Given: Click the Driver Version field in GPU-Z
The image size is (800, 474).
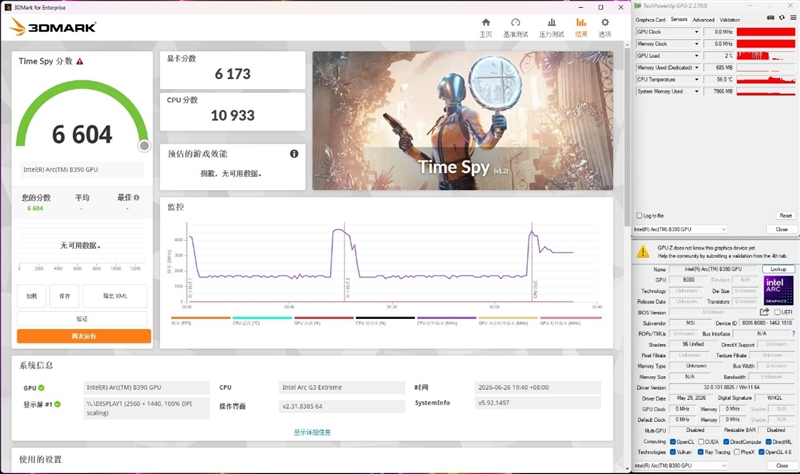Looking at the screenshot, I should 732,387.
